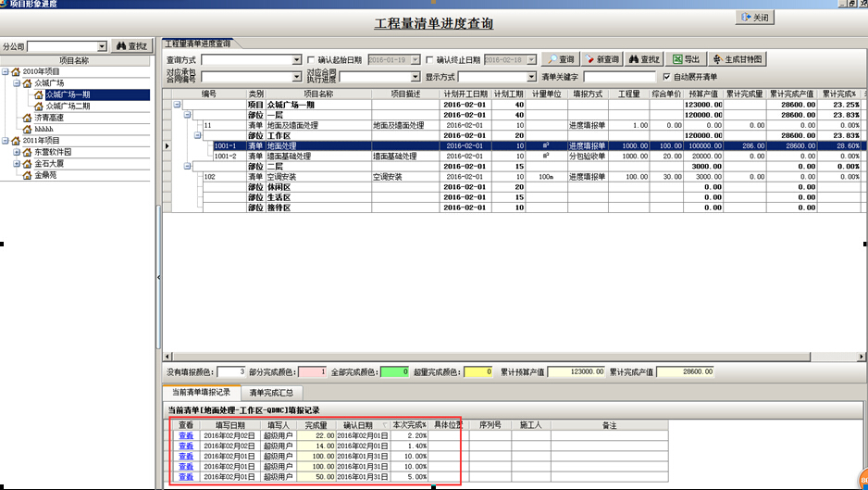This screenshot has height=490, width=868.
Task: Click the green 全部完成颜色 swatch
Action: point(394,371)
